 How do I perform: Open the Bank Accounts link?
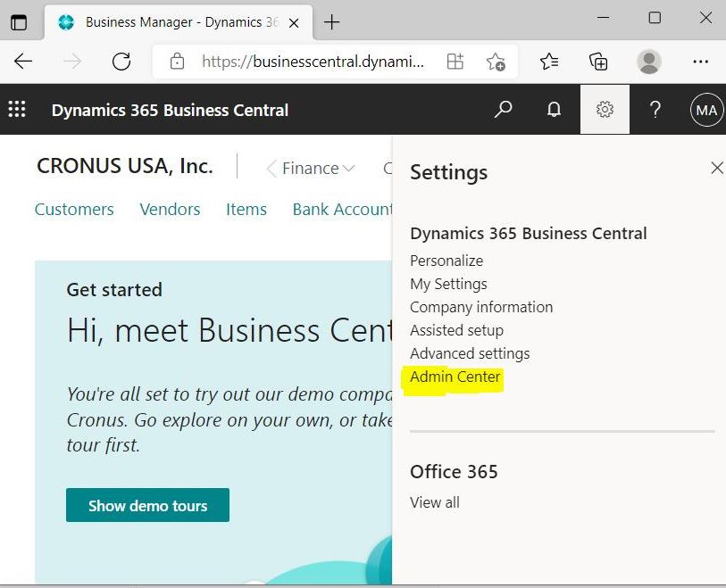pyautogui.click(x=342, y=209)
